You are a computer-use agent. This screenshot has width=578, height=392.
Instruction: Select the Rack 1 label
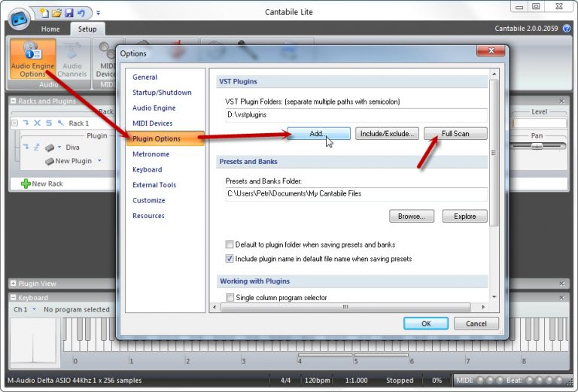point(78,123)
